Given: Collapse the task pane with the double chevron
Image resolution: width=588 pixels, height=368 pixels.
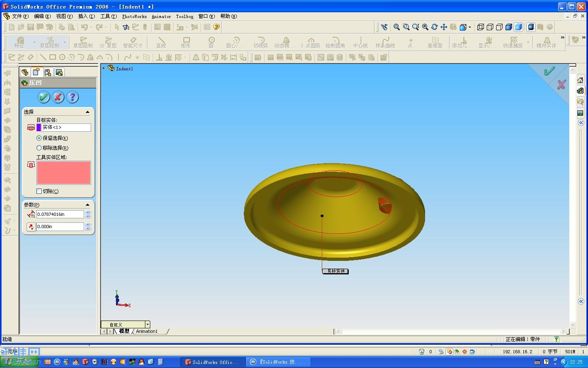Looking at the screenshot, I should 581,123.
